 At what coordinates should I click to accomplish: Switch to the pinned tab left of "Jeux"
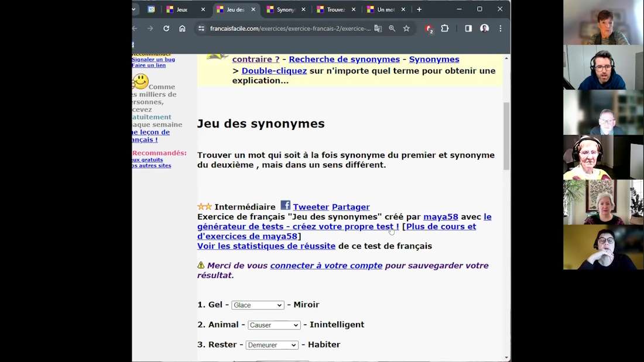(x=152, y=9)
